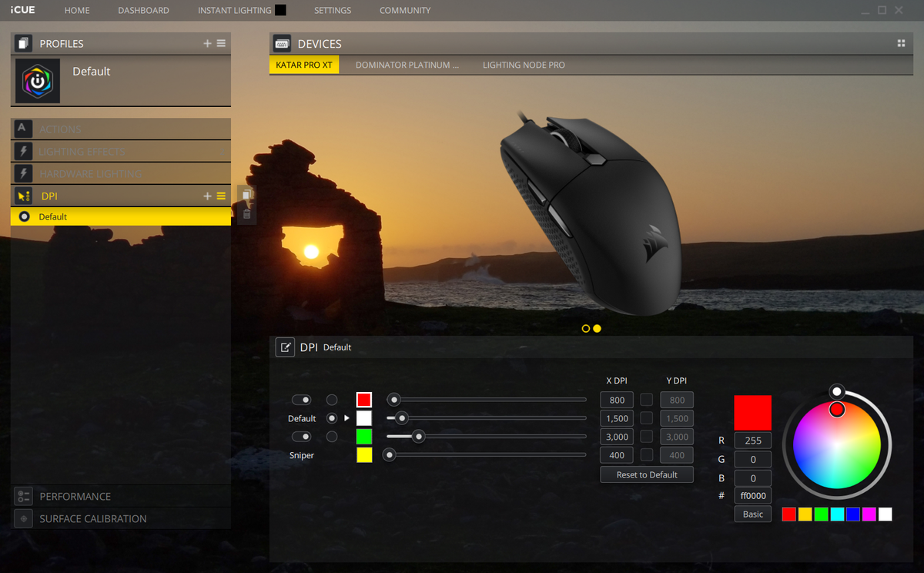The image size is (924, 573).
Task: Click the 3,000 DPI slider handle
Action: 419,437
